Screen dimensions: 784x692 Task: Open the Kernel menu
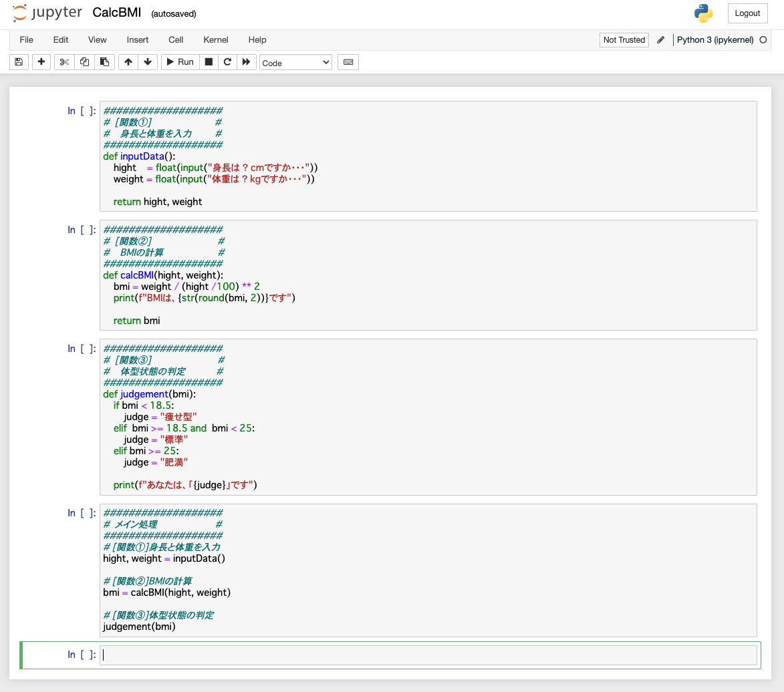click(x=215, y=39)
